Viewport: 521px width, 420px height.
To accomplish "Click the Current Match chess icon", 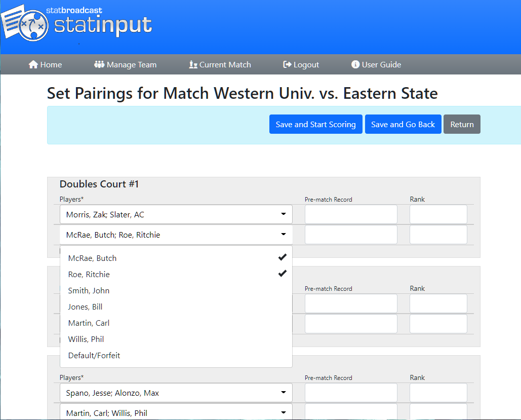I will (193, 64).
